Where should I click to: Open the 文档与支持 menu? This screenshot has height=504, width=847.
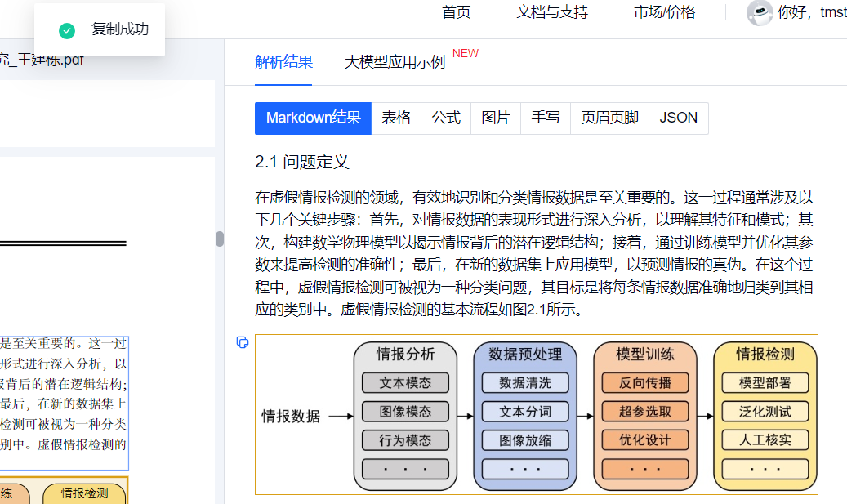click(555, 12)
